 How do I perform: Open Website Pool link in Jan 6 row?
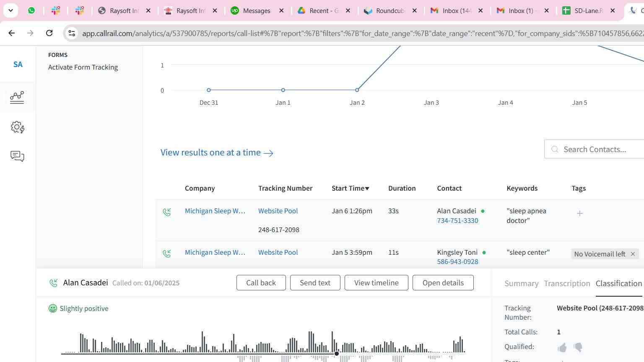point(278,211)
